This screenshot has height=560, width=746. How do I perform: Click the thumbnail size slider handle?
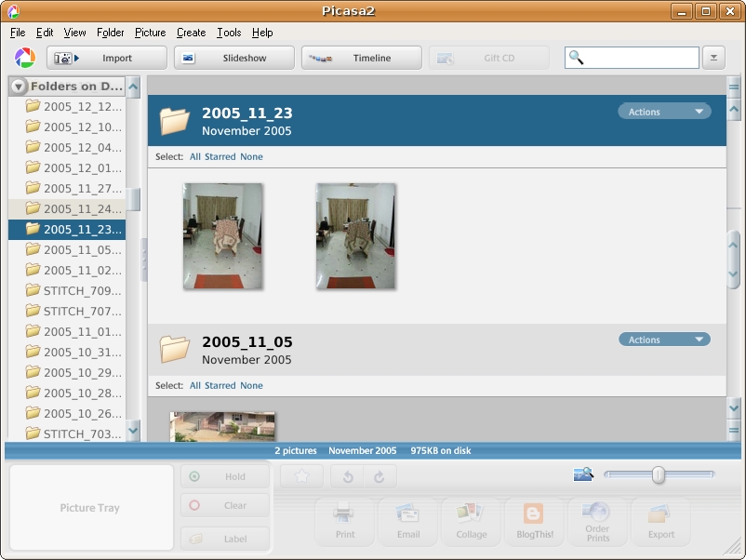[x=659, y=474]
